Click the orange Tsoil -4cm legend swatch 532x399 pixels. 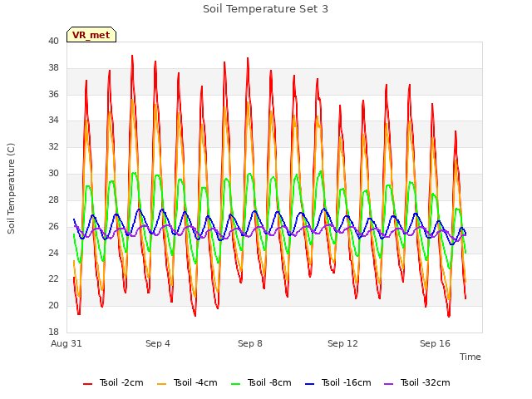161,384
